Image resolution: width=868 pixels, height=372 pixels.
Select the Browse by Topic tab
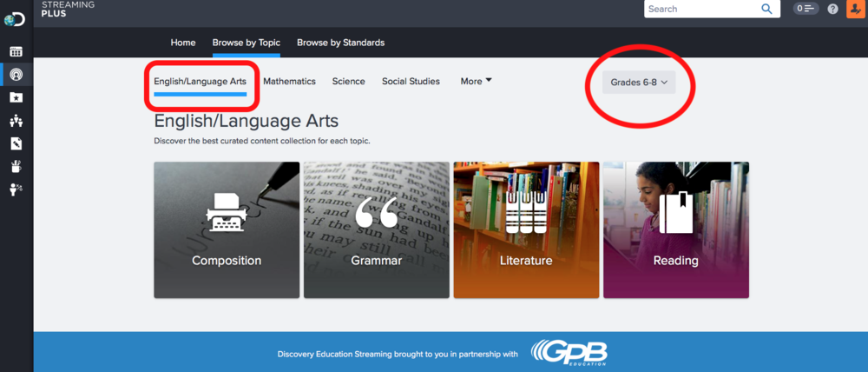tap(247, 43)
